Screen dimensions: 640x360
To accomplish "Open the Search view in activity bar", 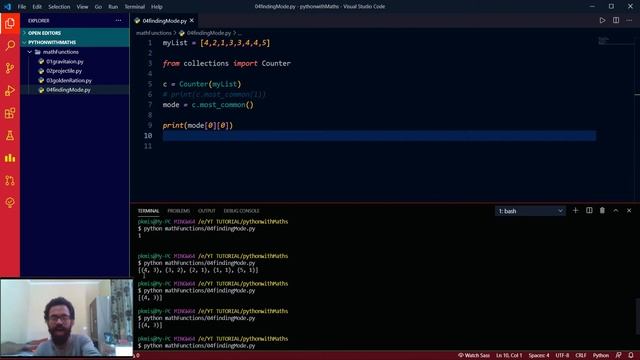I will point(10,45).
